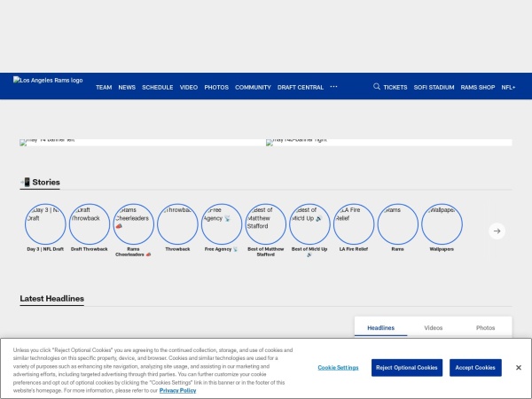Open the VIDEO menu item
The width and height of the screenshot is (532, 399).
click(x=189, y=87)
